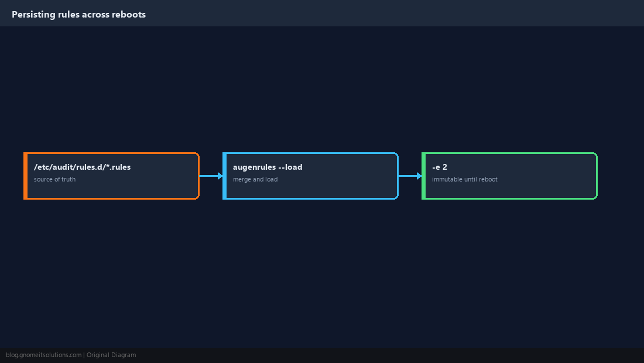The width and height of the screenshot is (644, 363).
Task: Click the 'Persisting rules across reboots' title
Action: click(x=79, y=15)
